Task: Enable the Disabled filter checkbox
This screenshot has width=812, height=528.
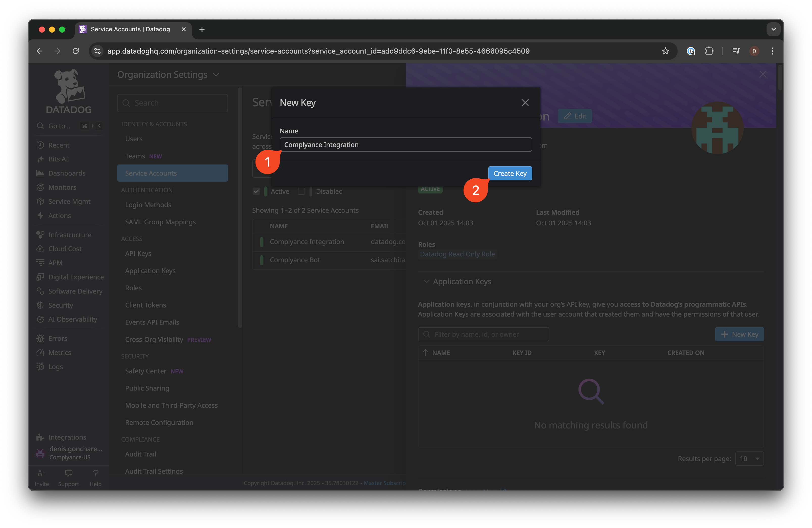Action: [302, 191]
